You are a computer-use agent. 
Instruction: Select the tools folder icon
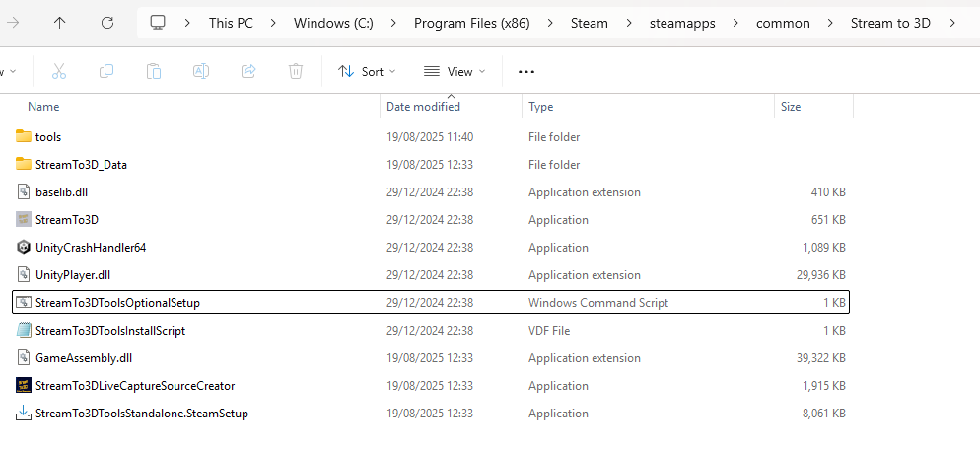[x=24, y=136]
